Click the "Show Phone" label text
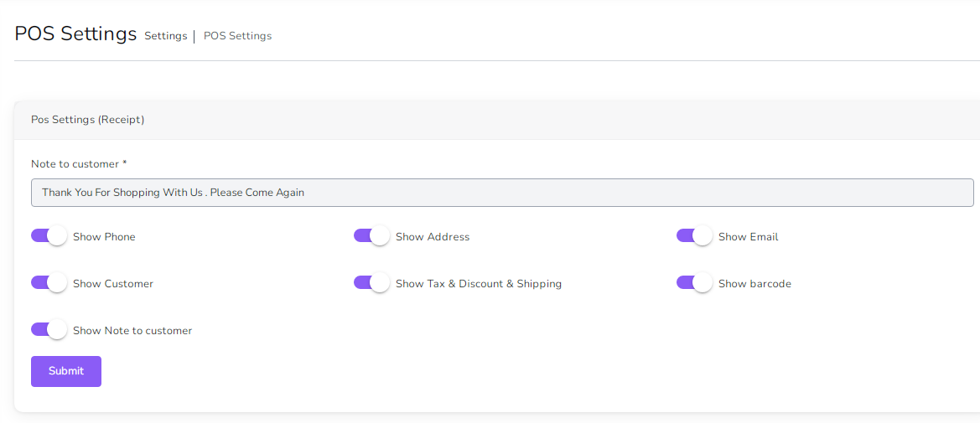This screenshot has height=423, width=980. click(x=104, y=237)
